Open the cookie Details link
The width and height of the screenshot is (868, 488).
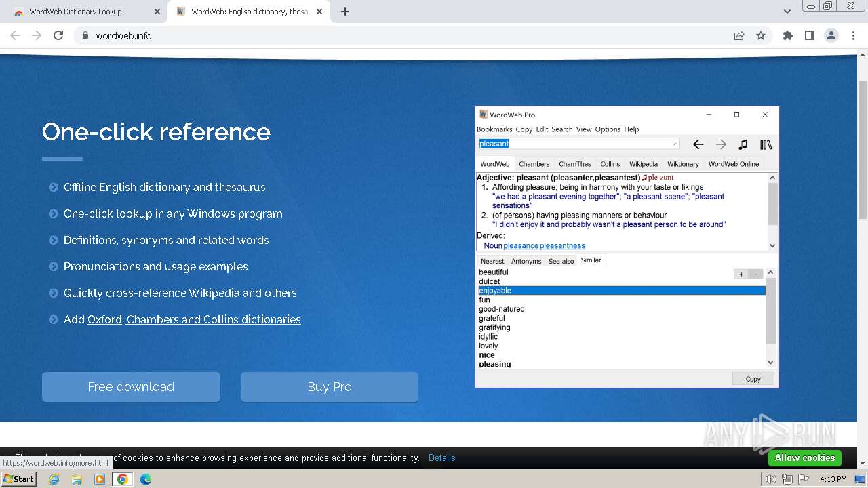[442, 457]
